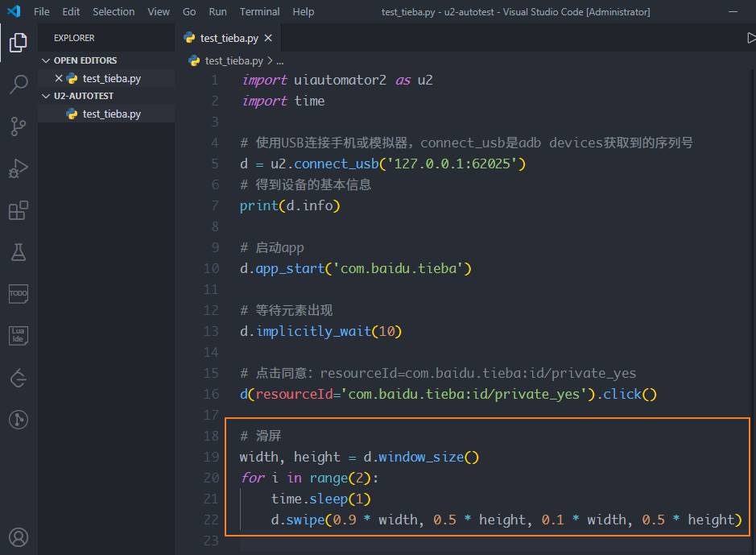Open the Help menu
The height and width of the screenshot is (555, 756).
coord(303,11)
